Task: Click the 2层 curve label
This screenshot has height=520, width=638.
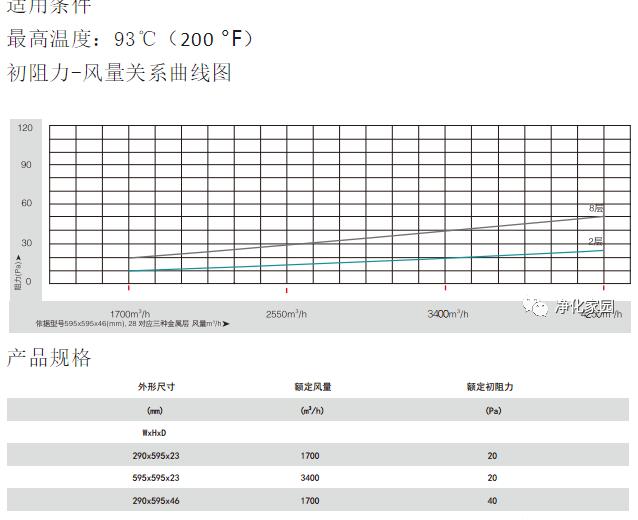Action: tap(596, 241)
